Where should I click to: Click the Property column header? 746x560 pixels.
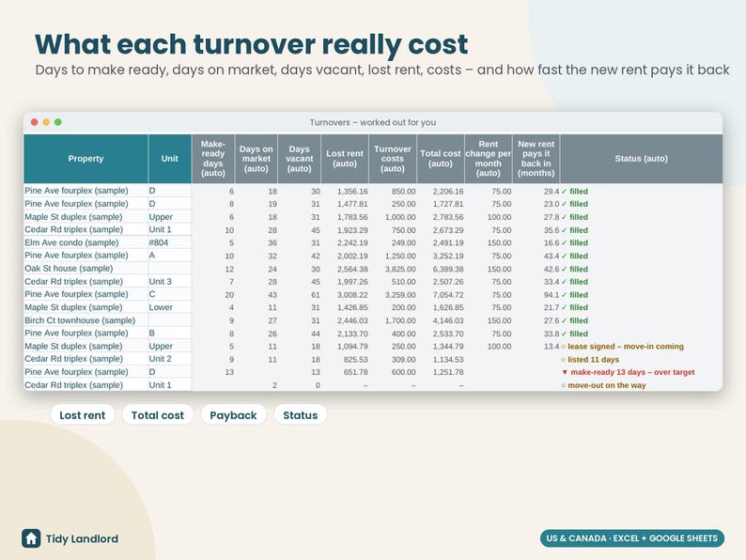(x=85, y=159)
